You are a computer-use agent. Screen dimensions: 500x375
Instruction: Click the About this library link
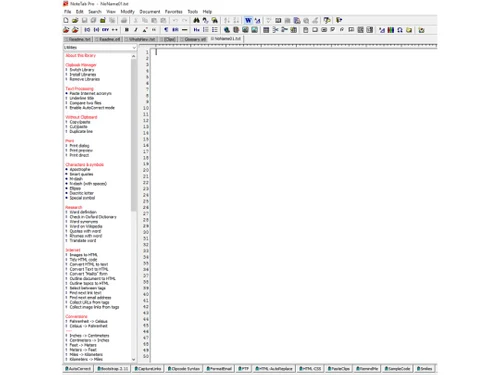coord(80,55)
